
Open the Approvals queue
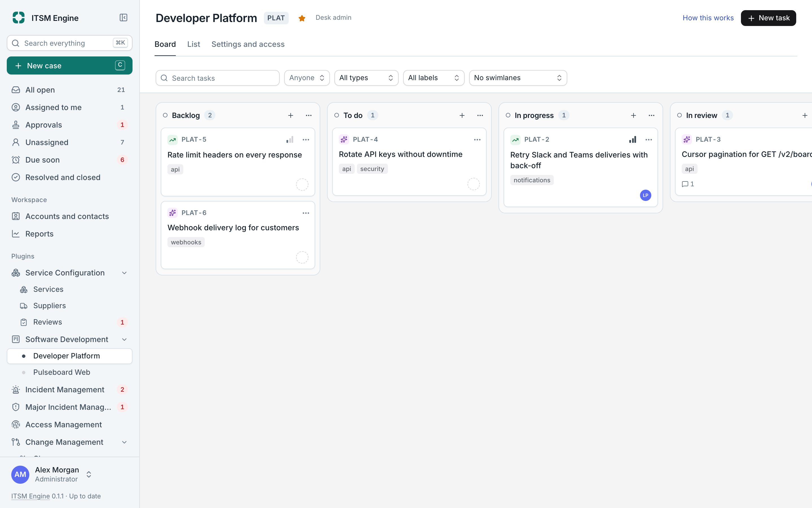[69, 125]
